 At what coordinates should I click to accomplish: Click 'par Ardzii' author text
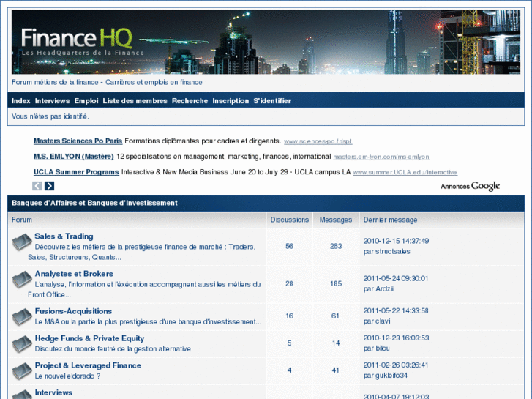pos(378,289)
